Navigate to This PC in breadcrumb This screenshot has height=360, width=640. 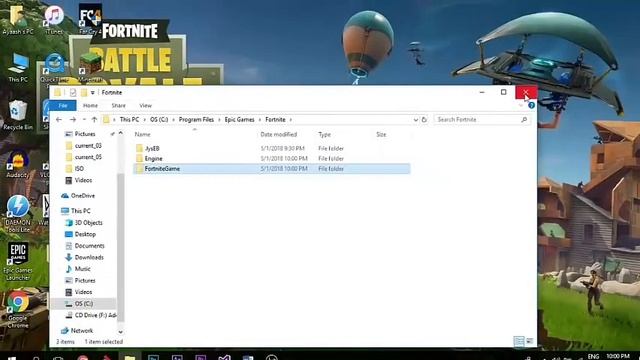coord(129,120)
